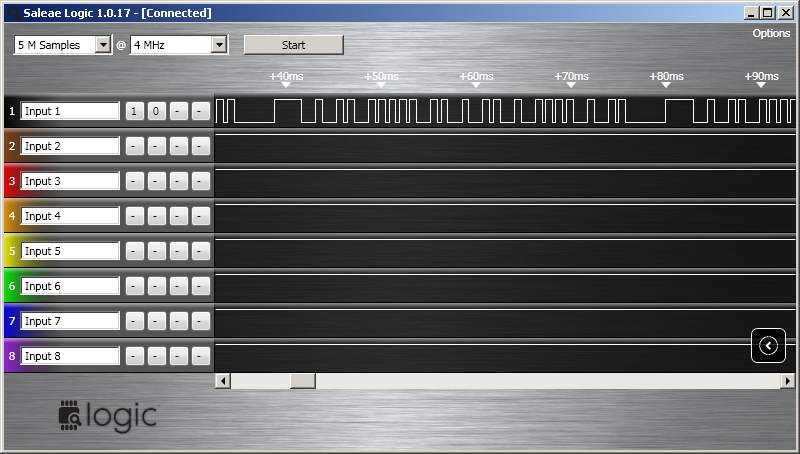This screenshot has width=800, height=454.
Task: Click the circled left-arrow collapse button
Action: pos(768,345)
